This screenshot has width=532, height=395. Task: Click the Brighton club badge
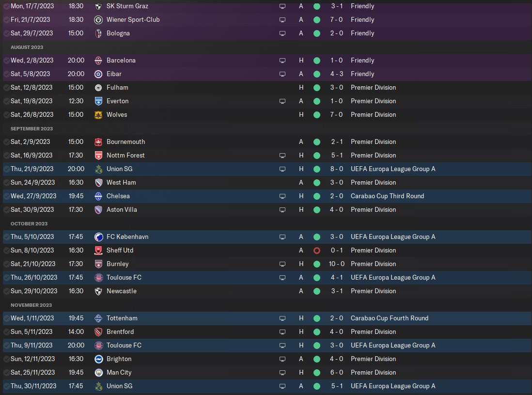tap(98, 359)
